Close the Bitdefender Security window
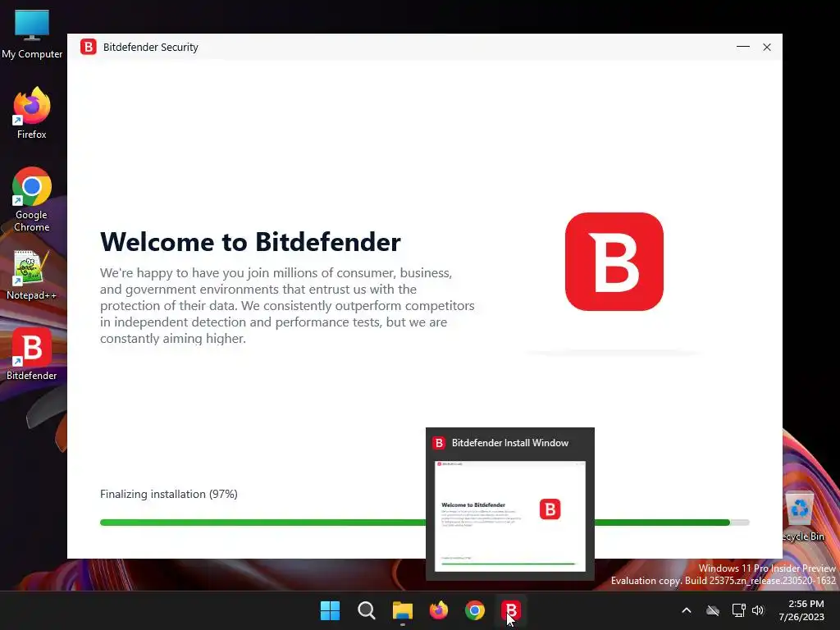Screen dimensions: 840x630 point(767,47)
